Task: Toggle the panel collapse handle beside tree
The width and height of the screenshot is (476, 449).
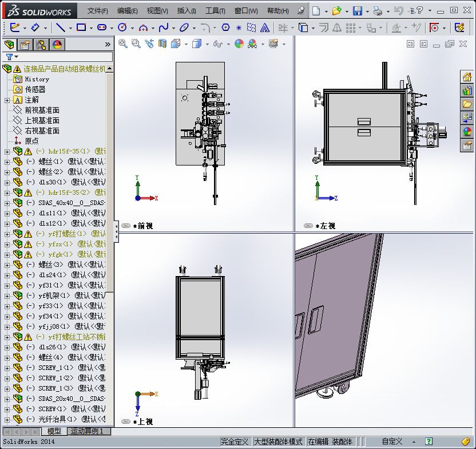Action: (x=116, y=232)
